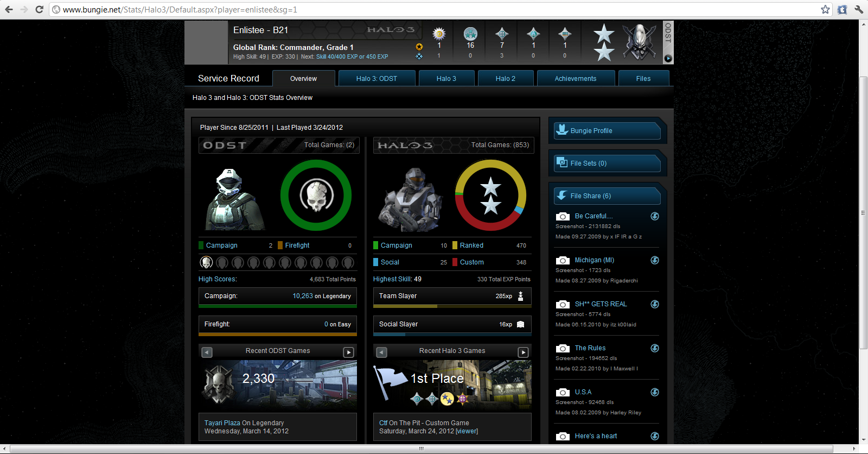Click the teal star medal showing 16

(x=470, y=34)
